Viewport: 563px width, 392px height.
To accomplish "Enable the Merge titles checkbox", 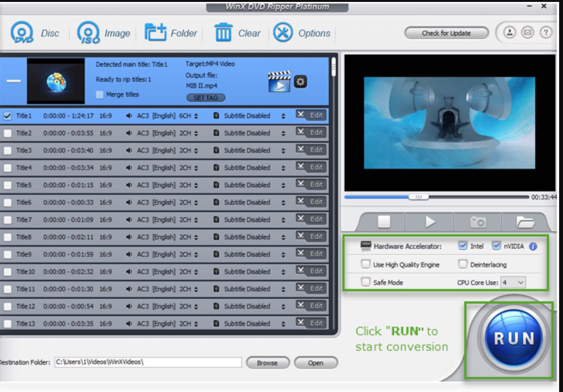I will 100,95.
